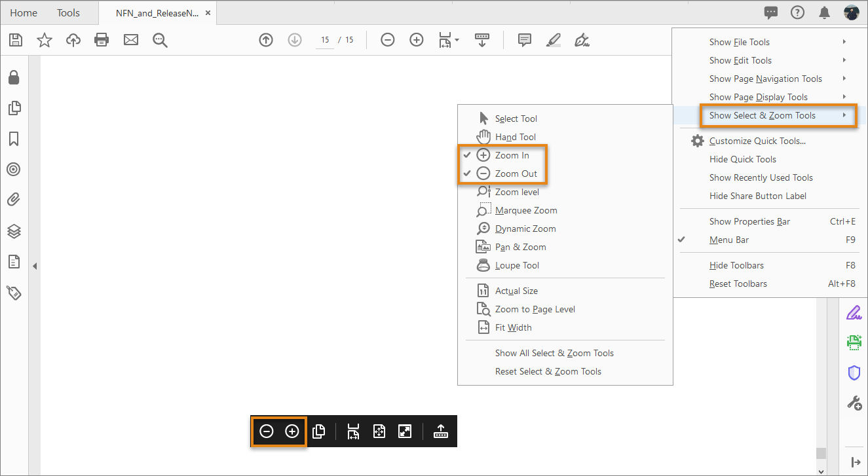The height and width of the screenshot is (476, 868).
Task: Open the user profile avatar
Action: pos(851,12)
